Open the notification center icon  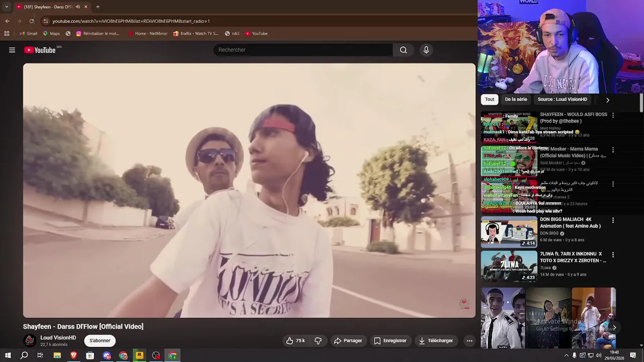pos(633,355)
